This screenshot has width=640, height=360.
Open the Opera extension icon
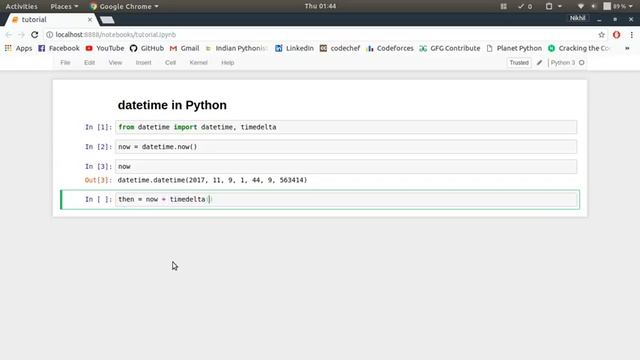click(x=616, y=35)
